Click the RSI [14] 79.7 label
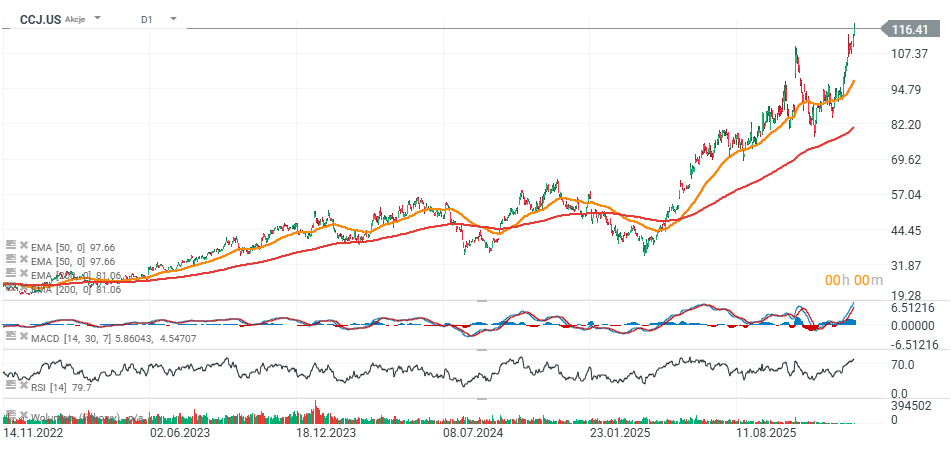The height and width of the screenshot is (449, 951). pos(63,386)
